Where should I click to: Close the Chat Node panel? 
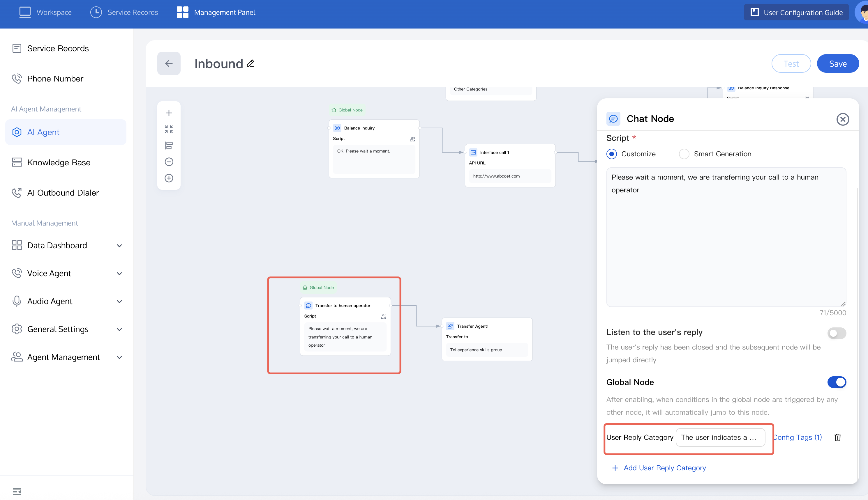[x=842, y=119]
